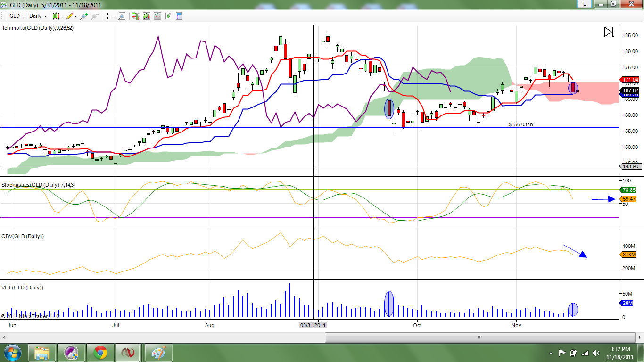Show hidden system tray icons
The width and height of the screenshot is (644, 362).
[x=551, y=353]
